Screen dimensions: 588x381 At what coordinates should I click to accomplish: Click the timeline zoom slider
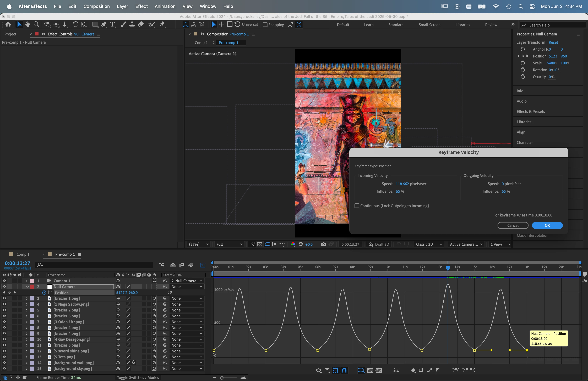point(222,378)
